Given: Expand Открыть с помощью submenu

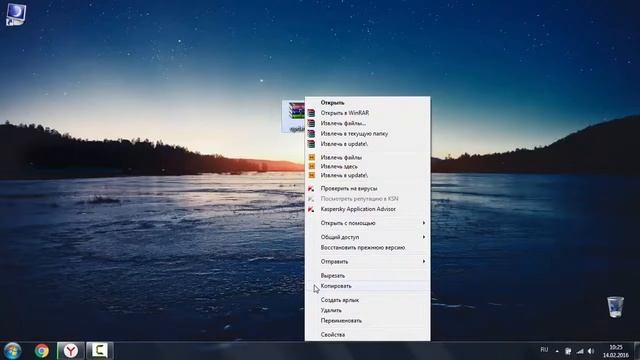Looking at the screenshot, I should (367, 223).
